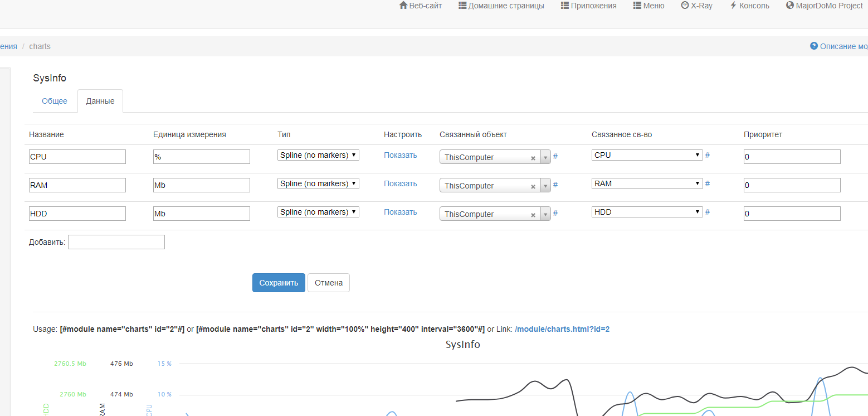Expand Тип dropdown for CPU row
The height and width of the screenshot is (416, 868).
[x=318, y=156]
